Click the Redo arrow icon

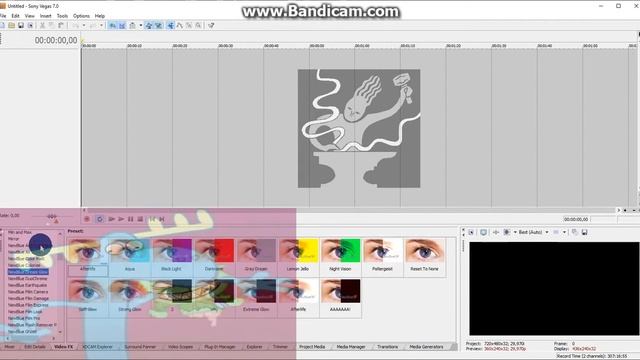point(93,25)
